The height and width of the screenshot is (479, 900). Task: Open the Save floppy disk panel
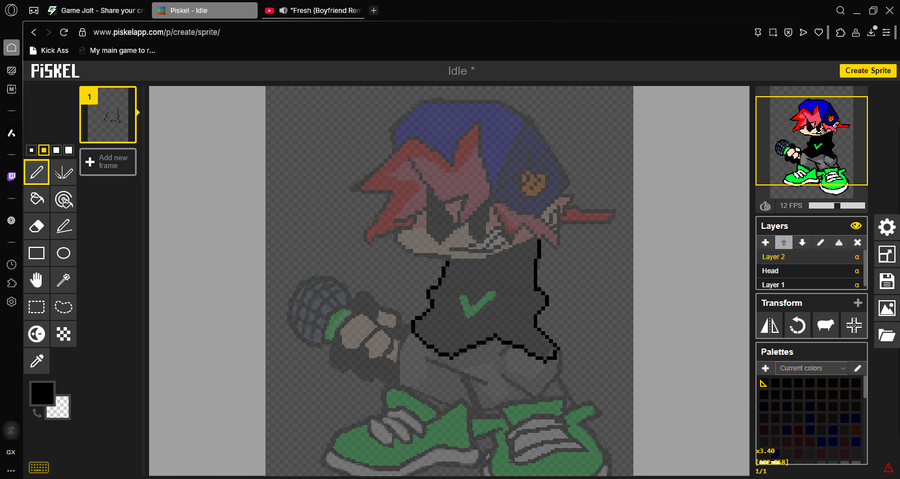(x=887, y=281)
